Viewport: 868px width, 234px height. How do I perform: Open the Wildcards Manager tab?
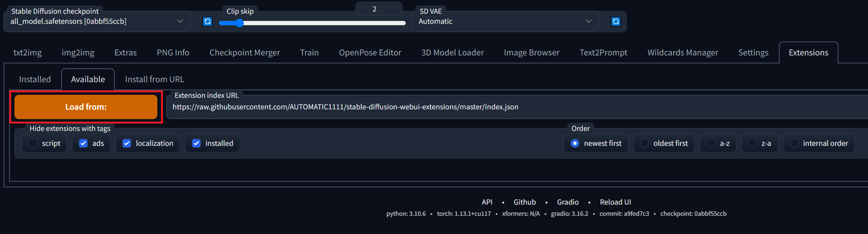click(x=683, y=52)
